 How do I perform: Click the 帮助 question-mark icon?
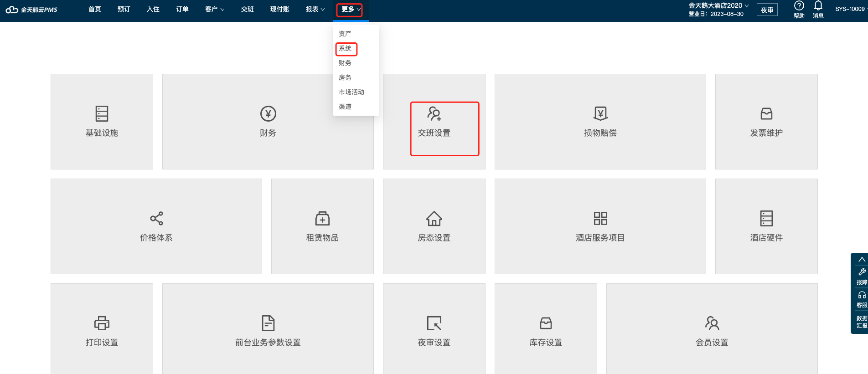pyautogui.click(x=799, y=5)
